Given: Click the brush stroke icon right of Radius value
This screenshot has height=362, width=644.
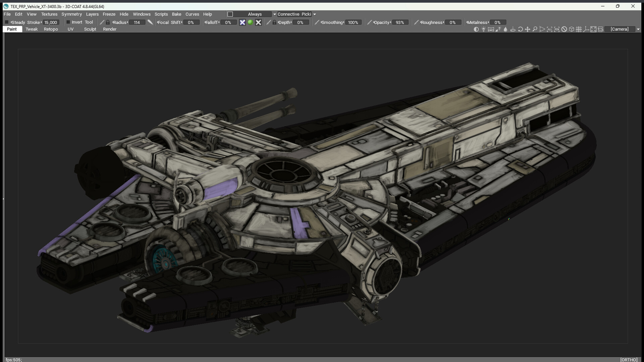Looking at the screenshot, I should 150,22.
